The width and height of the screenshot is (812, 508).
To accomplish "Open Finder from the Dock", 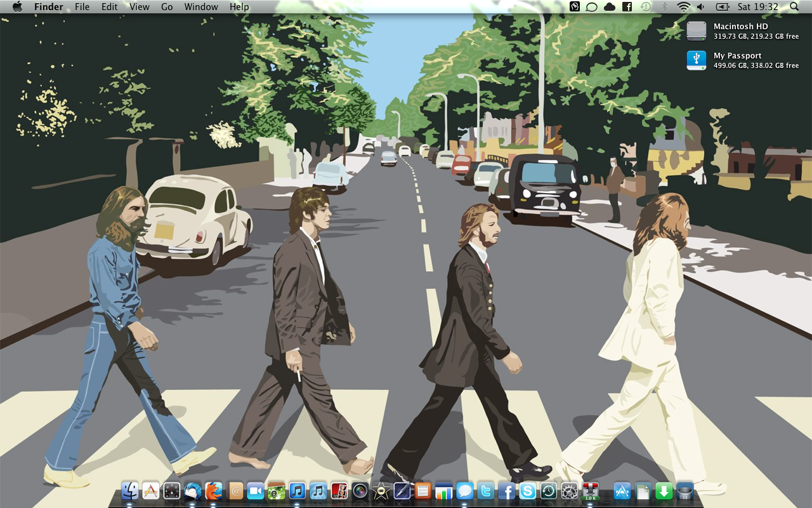I will (130, 490).
